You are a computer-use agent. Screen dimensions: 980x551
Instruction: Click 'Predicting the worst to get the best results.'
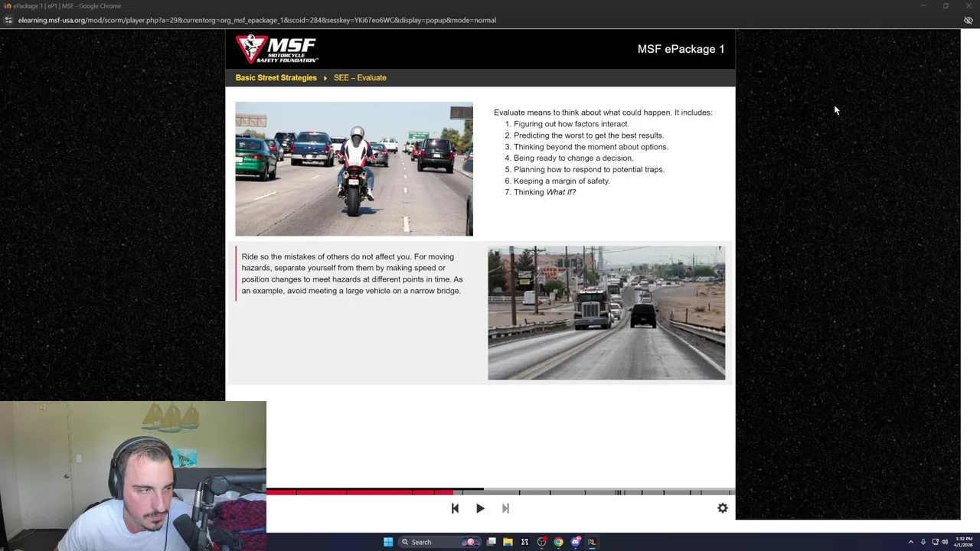coord(589,135)
